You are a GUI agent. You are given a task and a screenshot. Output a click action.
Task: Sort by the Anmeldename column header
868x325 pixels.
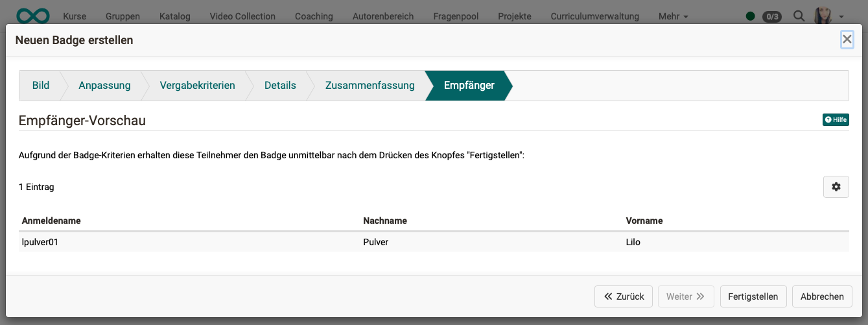51,221
